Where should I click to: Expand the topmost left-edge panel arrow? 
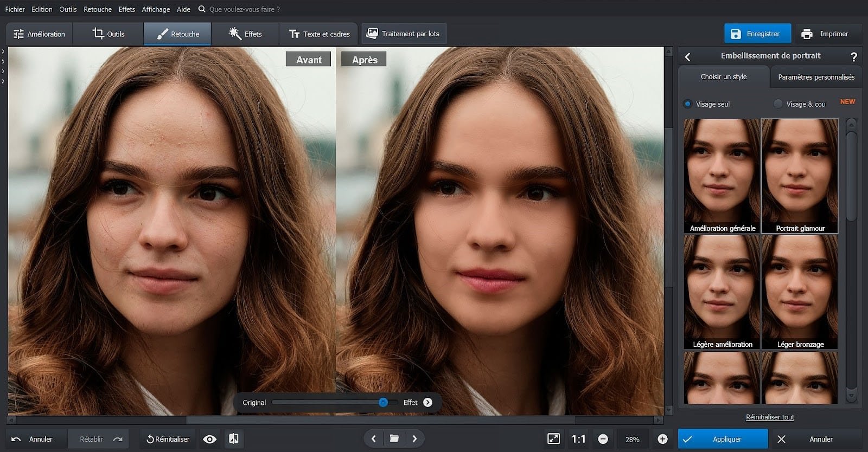[x=3, y=51]
